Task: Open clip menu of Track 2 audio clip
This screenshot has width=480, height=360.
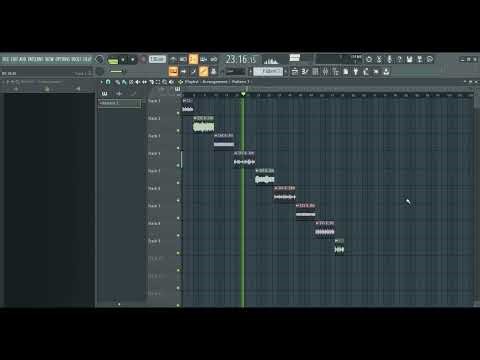Action: (195, 118)
